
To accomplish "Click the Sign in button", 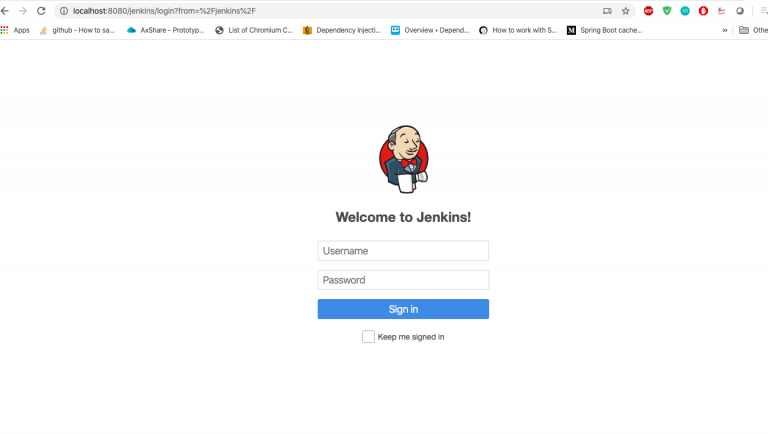I will pos(403,309).
